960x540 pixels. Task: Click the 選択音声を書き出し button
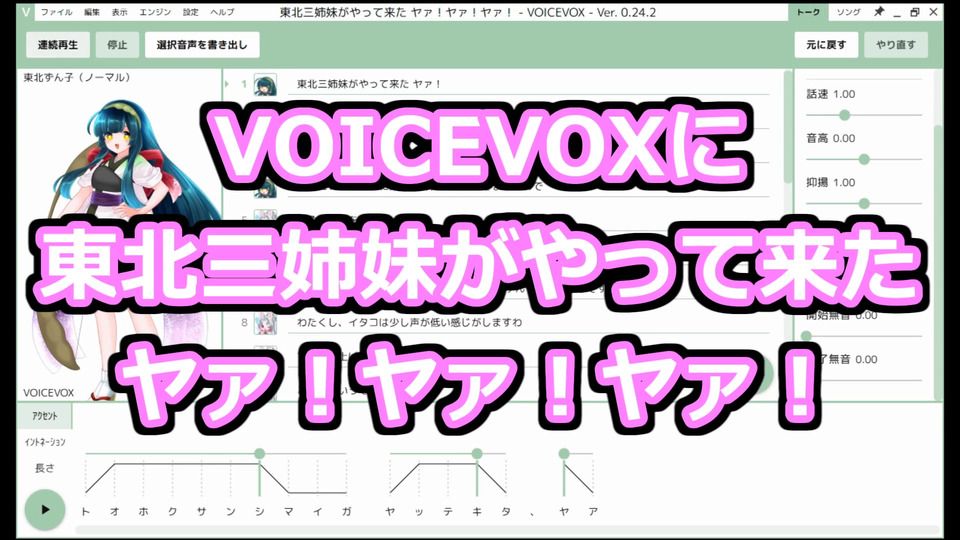[202, 45]
